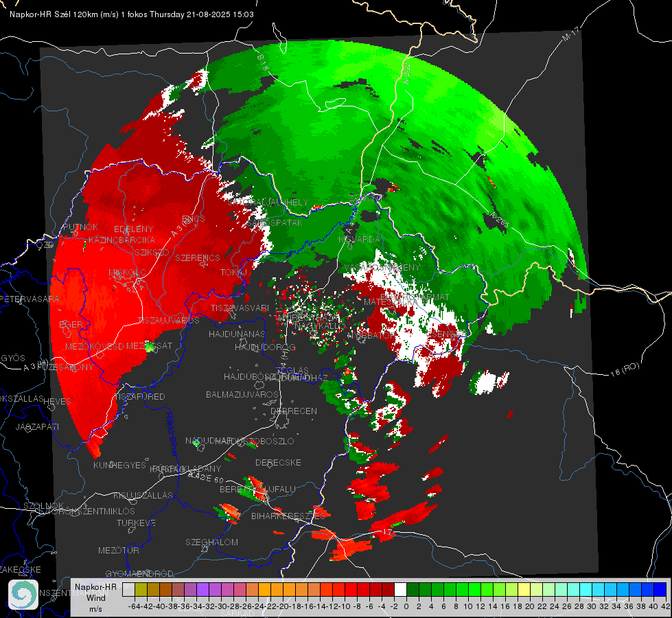
Task: Click the SZIKSZO label
Action: pos(152,252)
